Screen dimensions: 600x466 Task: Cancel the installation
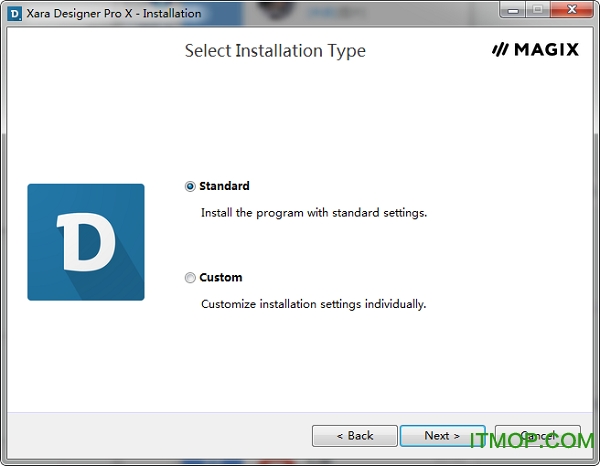tap(538, 436)
